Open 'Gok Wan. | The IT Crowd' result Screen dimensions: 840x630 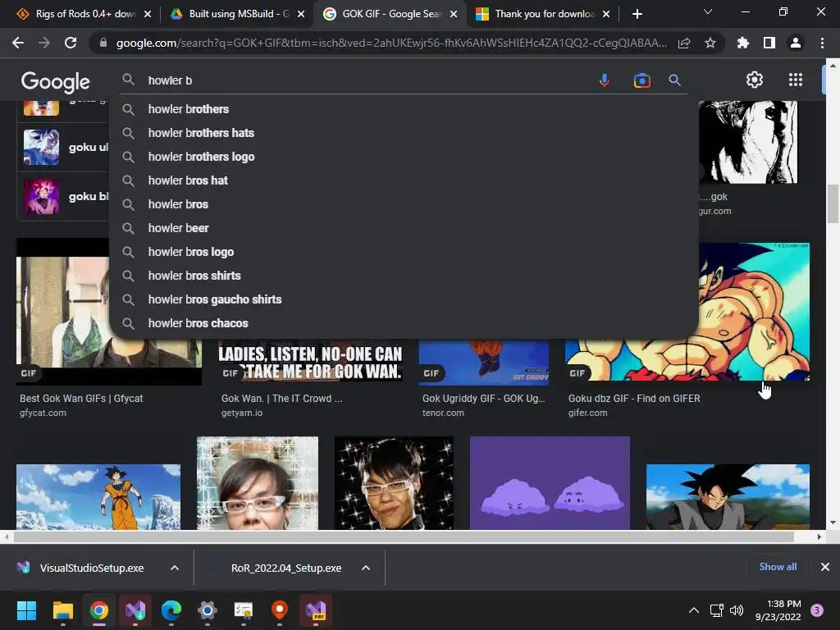[x=282, y=399]
